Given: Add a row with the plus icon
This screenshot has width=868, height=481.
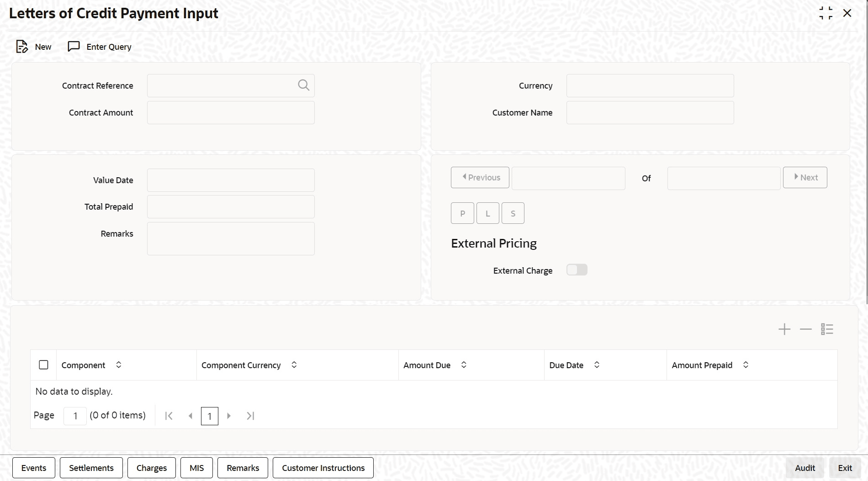Looking at the screenshot, I should (x=784, y=329).
